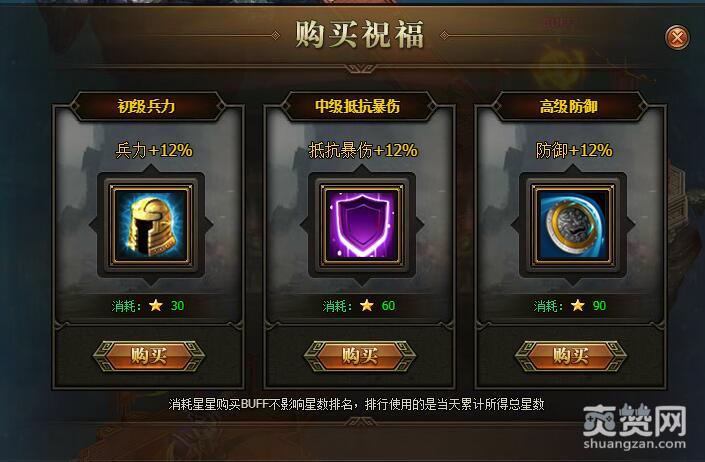The height and width of the screenshot is (462, 705).
Task: Open the shuangzan.com watermark link
Action: pos(634,444)
